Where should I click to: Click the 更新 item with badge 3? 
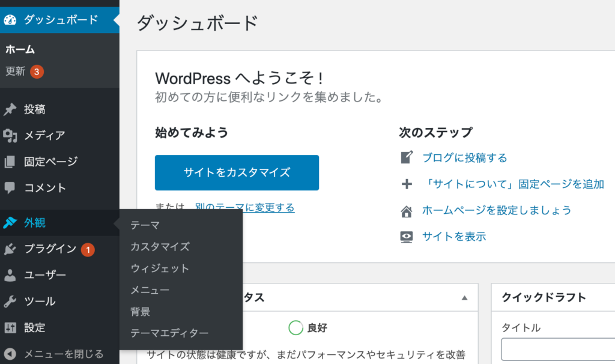pos(16,71)
